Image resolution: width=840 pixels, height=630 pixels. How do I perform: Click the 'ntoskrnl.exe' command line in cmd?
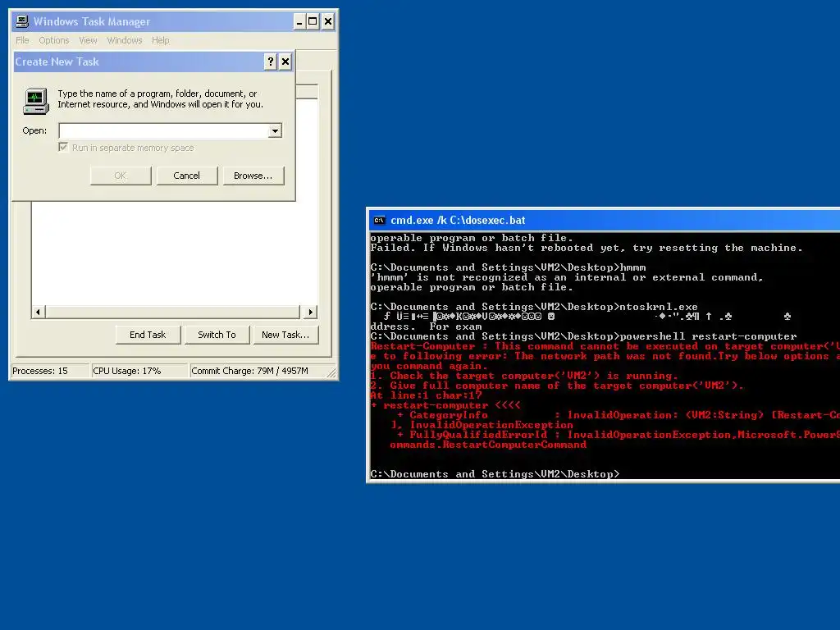point(534,307)
